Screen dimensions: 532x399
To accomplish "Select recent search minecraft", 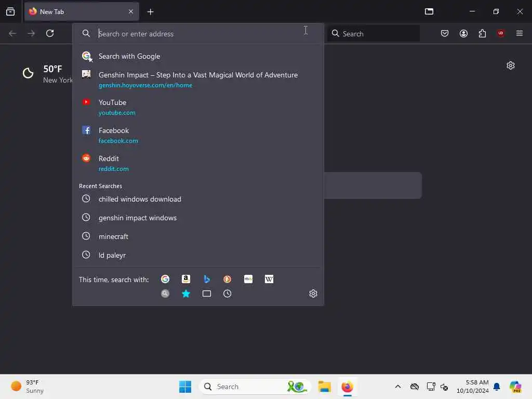I will 198,236.
